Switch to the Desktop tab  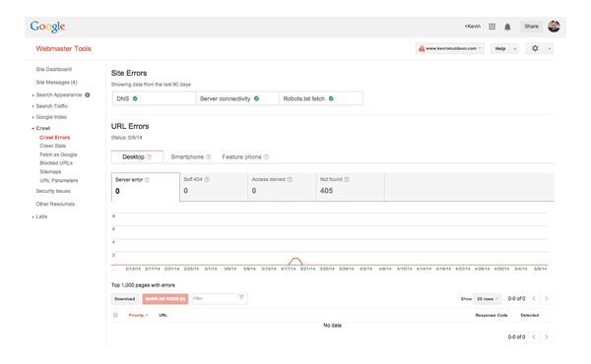[137, 157]
